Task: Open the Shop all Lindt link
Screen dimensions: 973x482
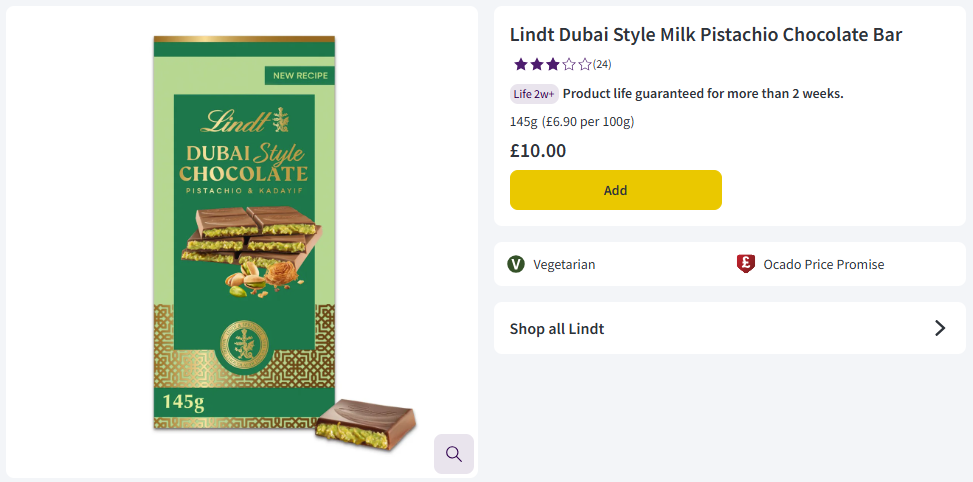Action: pyautogui.click(x=557, y=328)
